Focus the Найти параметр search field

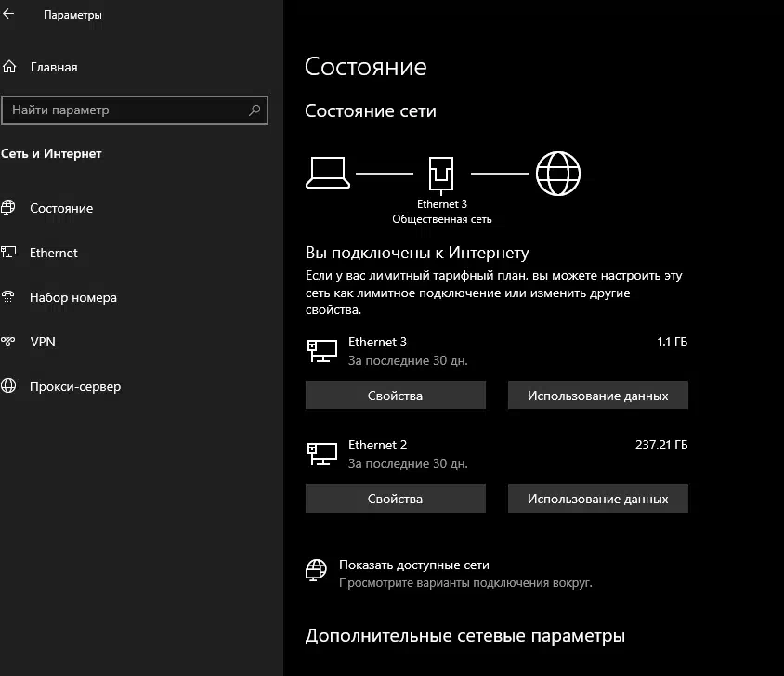point(135,110)
